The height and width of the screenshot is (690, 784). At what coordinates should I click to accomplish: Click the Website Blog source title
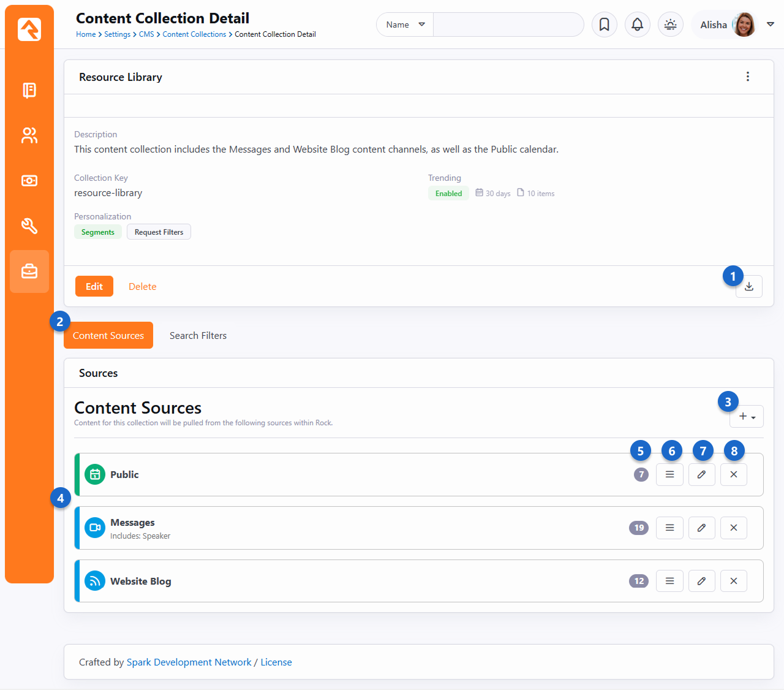[x=141, y=581]
